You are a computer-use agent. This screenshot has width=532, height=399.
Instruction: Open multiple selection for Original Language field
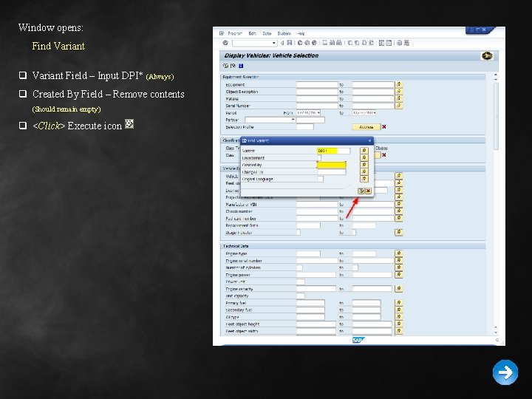(364, 179)
